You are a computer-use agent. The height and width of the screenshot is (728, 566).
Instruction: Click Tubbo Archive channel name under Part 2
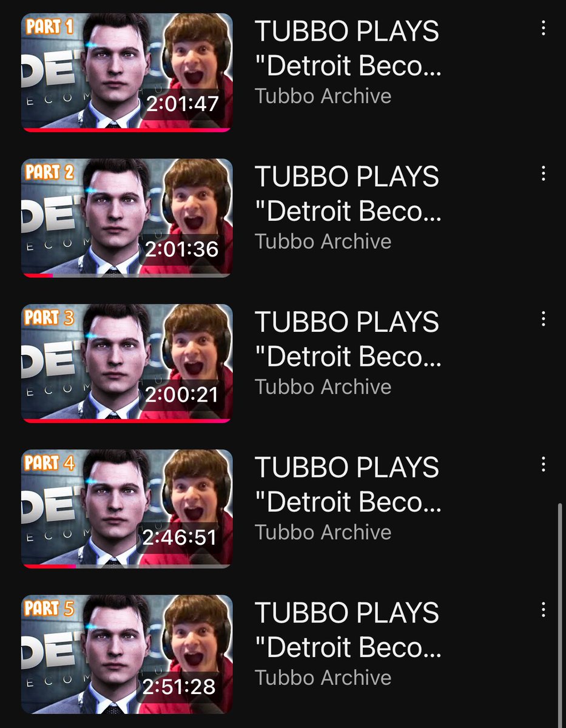pyautogui.click(x=323, y=241)
